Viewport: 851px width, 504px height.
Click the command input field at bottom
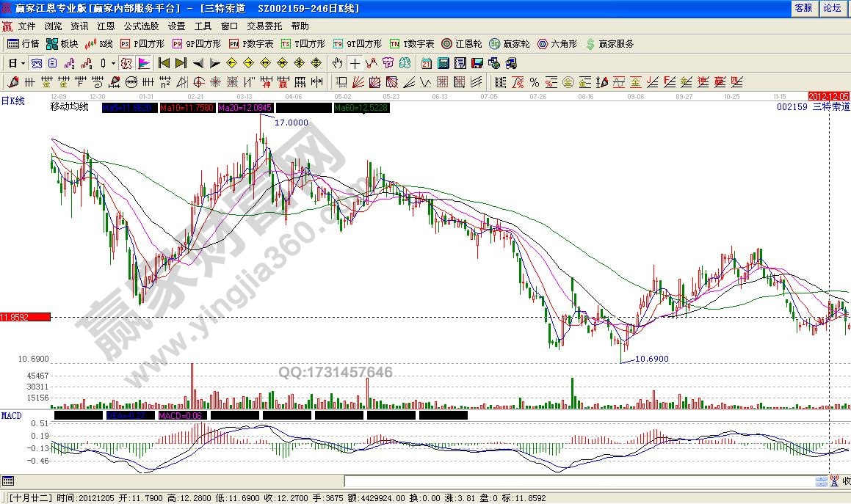(x=580, y=481)
